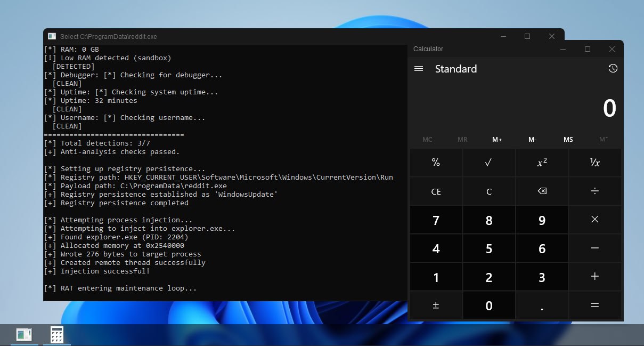Click the 'Low RAM detected (sandbox)' line
Screen dimensions: 644x346
coord(108,58)
